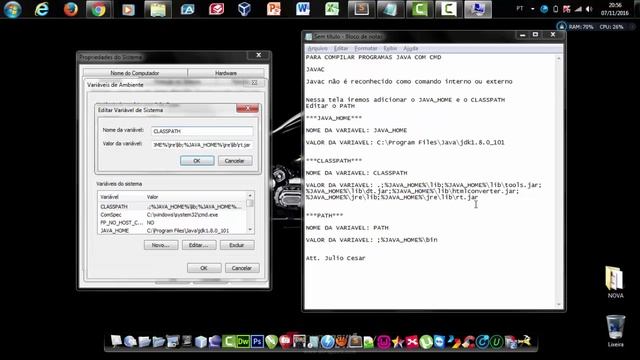Open uTorrent from the dock
This screenshot has width=640, height=360.
[x=426, y=342]
